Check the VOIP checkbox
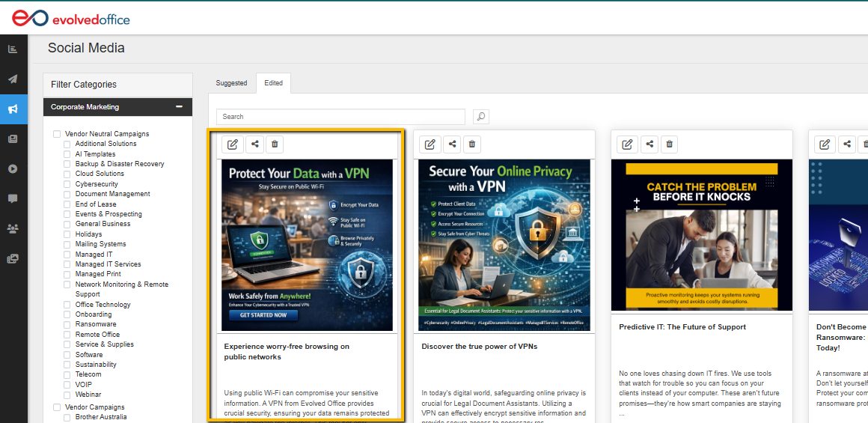 [67, 385]
